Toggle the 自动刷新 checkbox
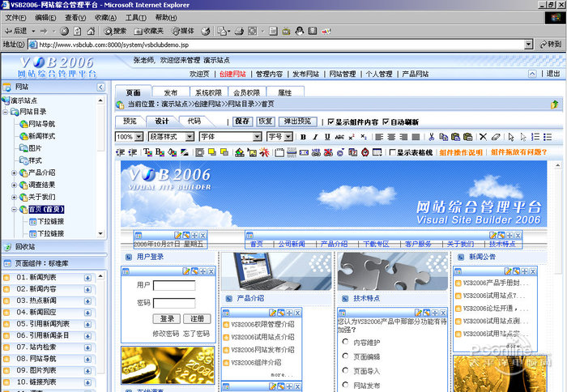The height and width of the screenshot is (392, 567). point(386,121)
